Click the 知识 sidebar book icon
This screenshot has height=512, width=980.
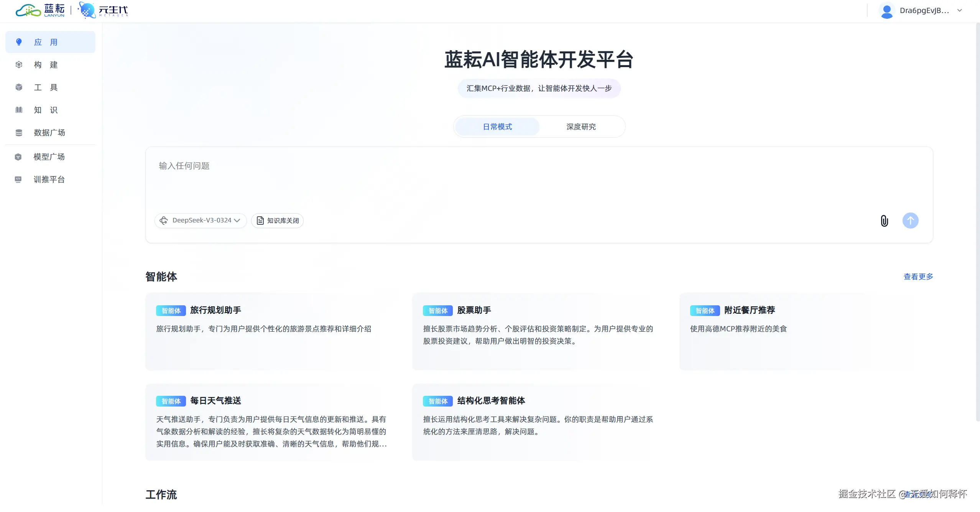(x=19, y=110)
